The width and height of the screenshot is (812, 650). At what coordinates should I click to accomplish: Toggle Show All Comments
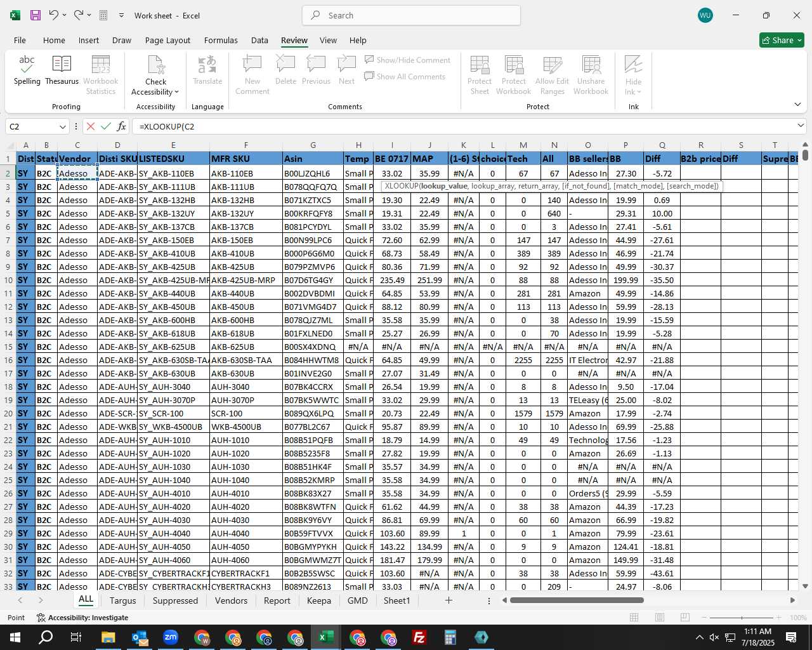(x=405, y=76)
